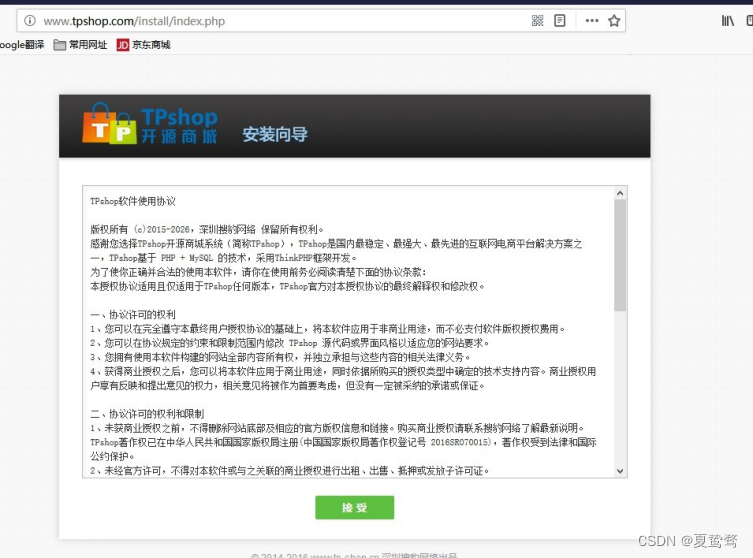
Task: Click the 京东商城 JD favicon
Action: coord(123,45)
